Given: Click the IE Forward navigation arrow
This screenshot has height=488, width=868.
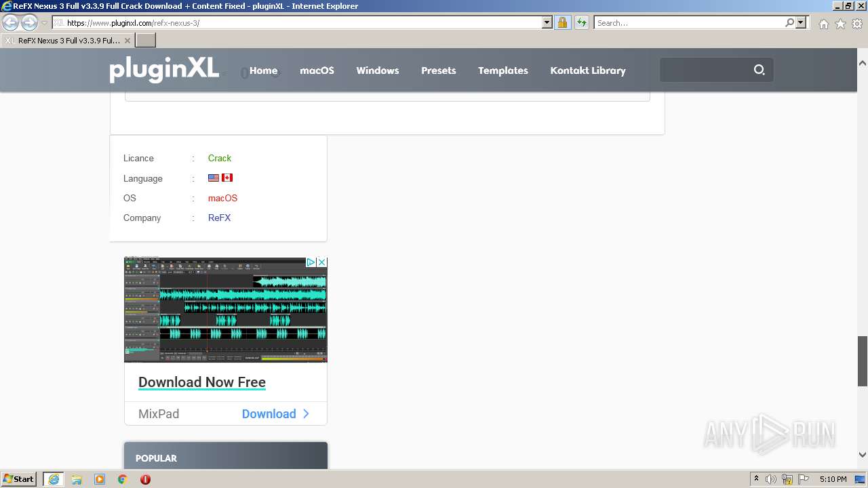Looking at the screenshot, I should pos(29,22).
